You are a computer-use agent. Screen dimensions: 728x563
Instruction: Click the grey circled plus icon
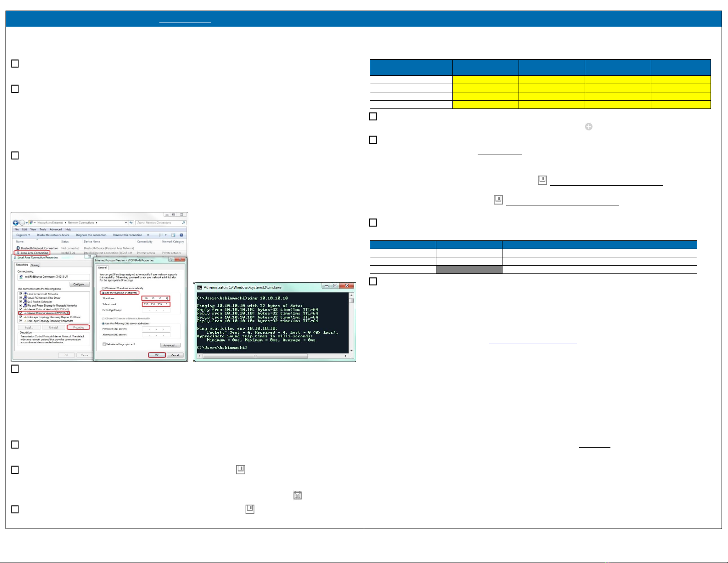click(x=588, y=126)
